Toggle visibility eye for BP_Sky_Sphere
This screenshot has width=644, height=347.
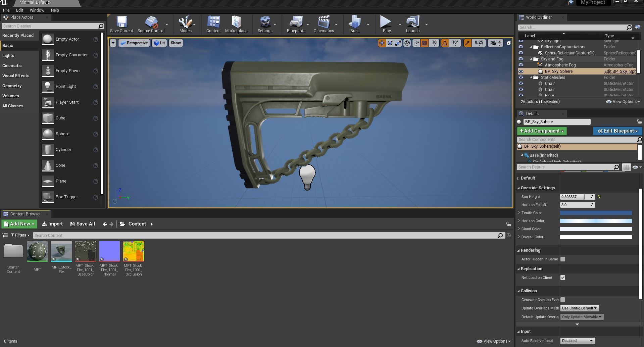(x=521, y=71)
